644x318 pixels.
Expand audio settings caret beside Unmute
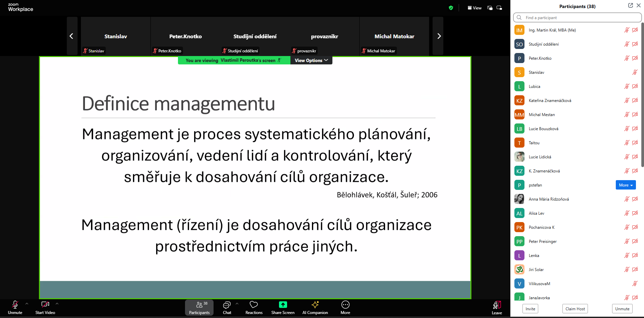point(27,304)
